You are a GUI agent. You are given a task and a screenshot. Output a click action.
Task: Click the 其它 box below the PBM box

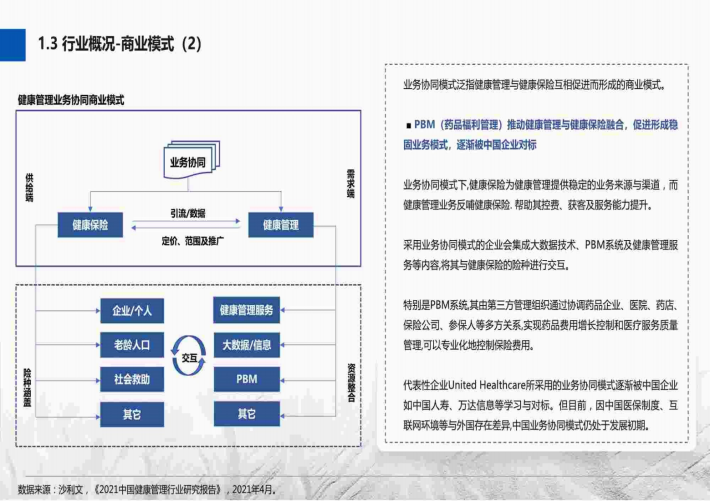pyautogui.click(x=247, y=413)
